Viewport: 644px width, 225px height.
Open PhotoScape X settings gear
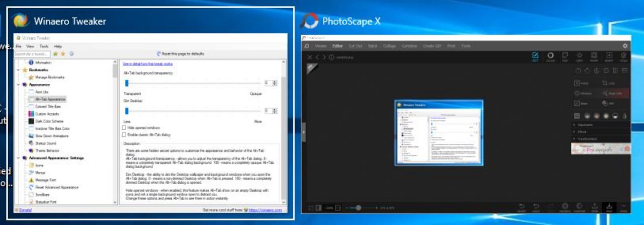(x=625, y=46)
